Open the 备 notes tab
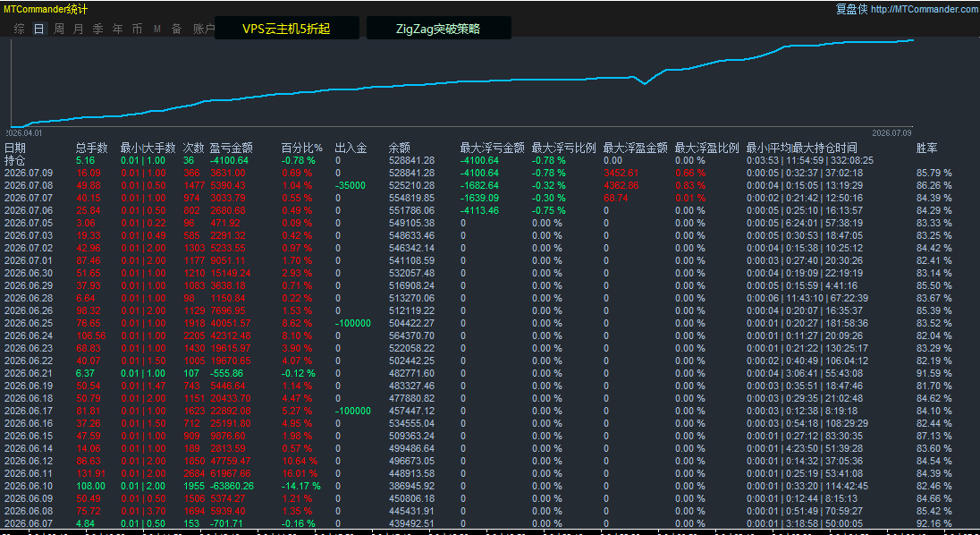980x535 pixels. click(x=176, y=29)
